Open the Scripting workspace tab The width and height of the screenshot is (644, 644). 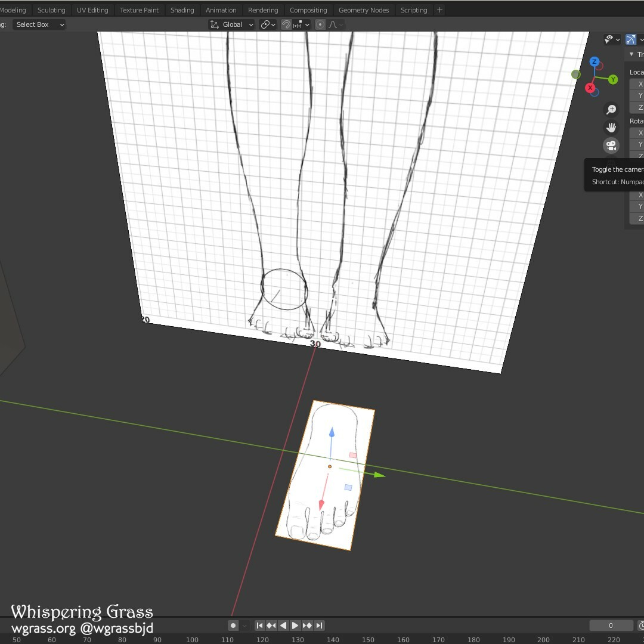[x=414, y=10]
